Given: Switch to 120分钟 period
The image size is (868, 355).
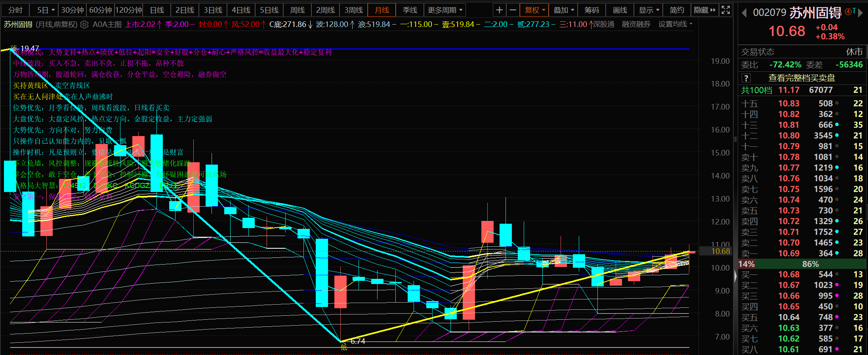Looking at the screenshot, I should coord(129,10).
